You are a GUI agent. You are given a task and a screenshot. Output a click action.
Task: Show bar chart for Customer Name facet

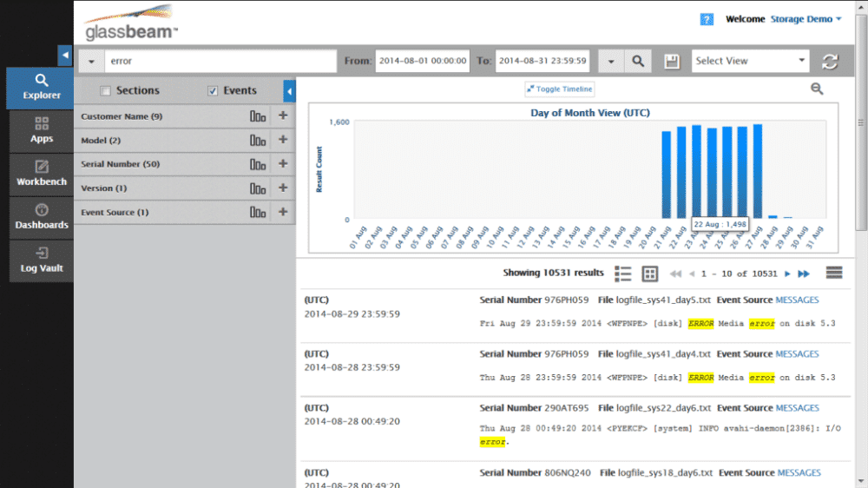[258, 116]
